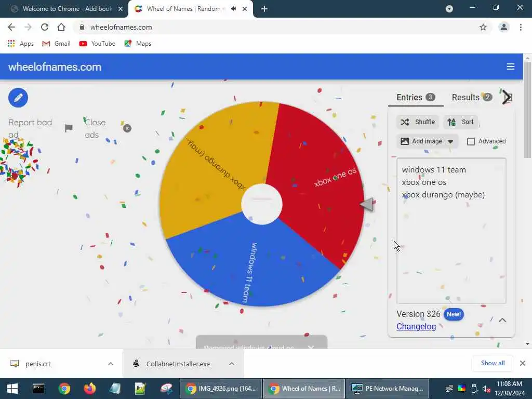
Task: Bookmark this page with star icon
Action: click(x=483, y=27)
